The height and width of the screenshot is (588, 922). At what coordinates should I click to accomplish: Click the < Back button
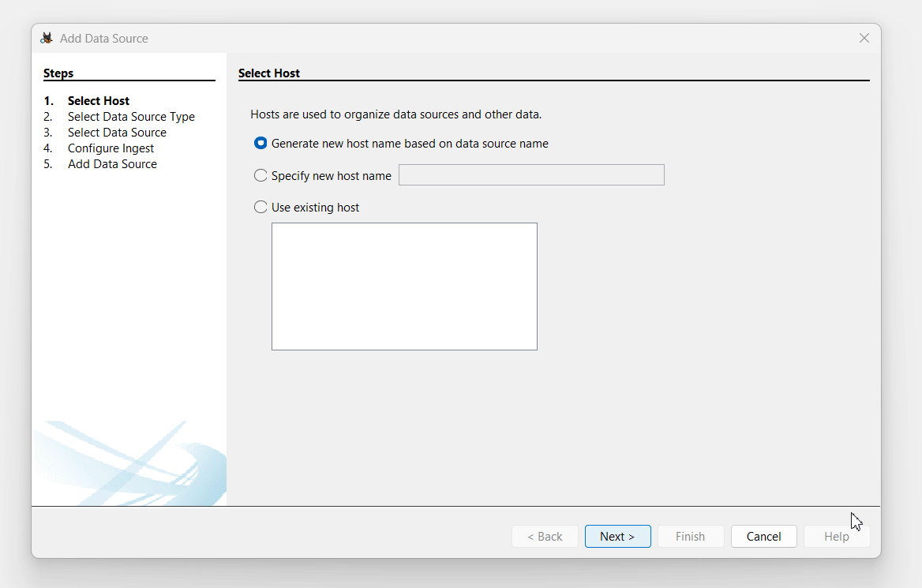[545, 537]
